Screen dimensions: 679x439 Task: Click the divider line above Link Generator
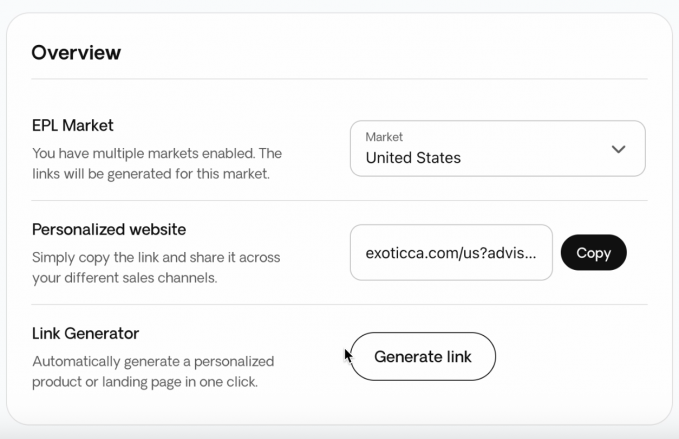(339, 305)
